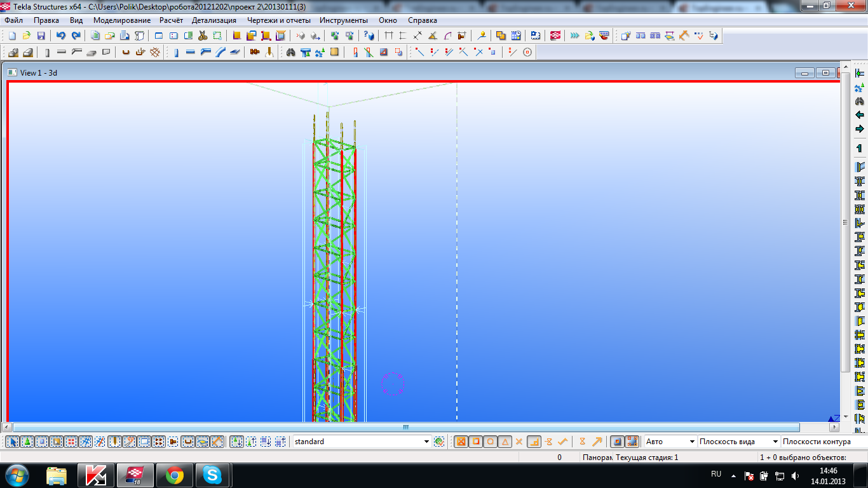This screenshot has height=488, width=868.
Task: Click the Undo arrow icon
Action: click(61, 36)
